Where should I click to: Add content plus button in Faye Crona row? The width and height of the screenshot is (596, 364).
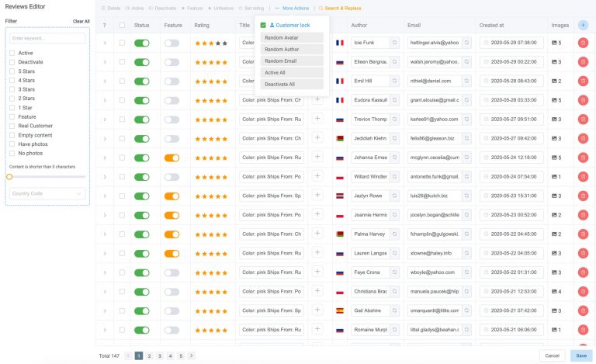click(317, 272)
